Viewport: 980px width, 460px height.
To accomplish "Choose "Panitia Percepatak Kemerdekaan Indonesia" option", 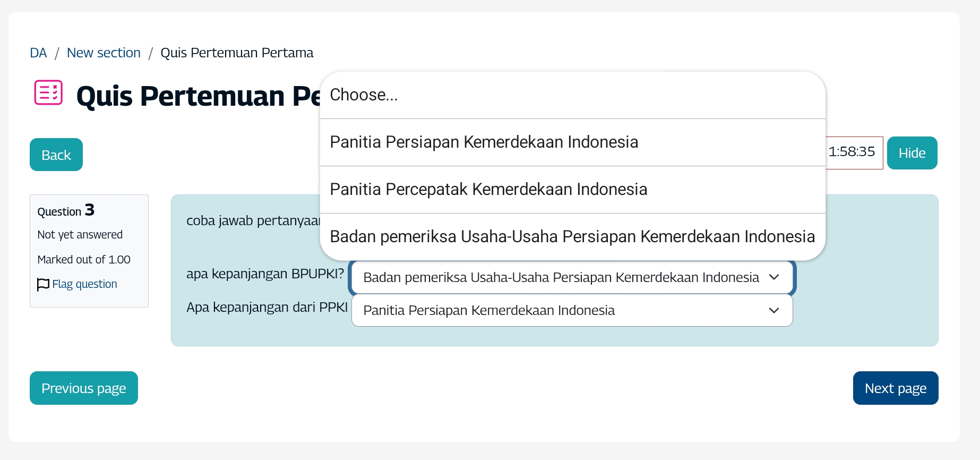I will pyautogui.click(x=572, y=190).
